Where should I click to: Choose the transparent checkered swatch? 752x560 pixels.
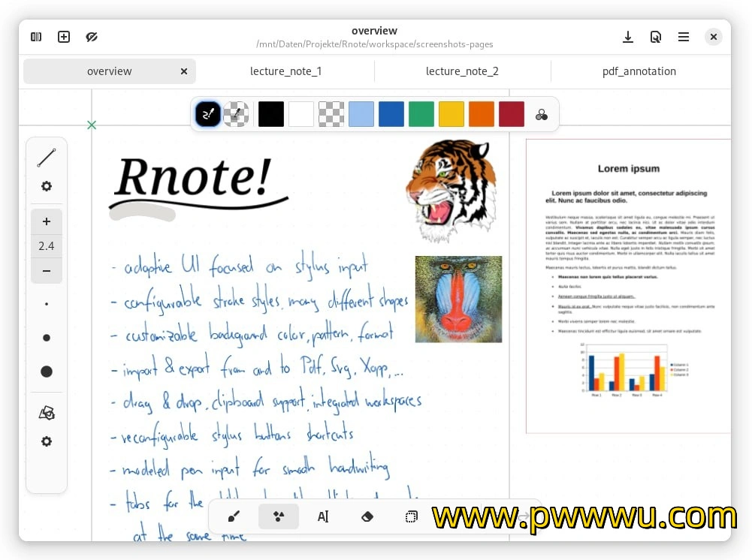[x=331, y=114]
